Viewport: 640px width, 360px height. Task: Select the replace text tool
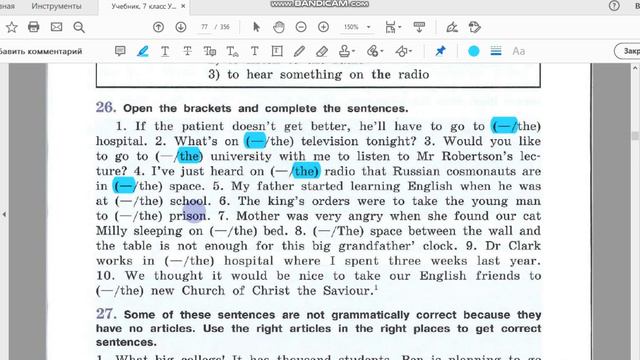(210, 51)
